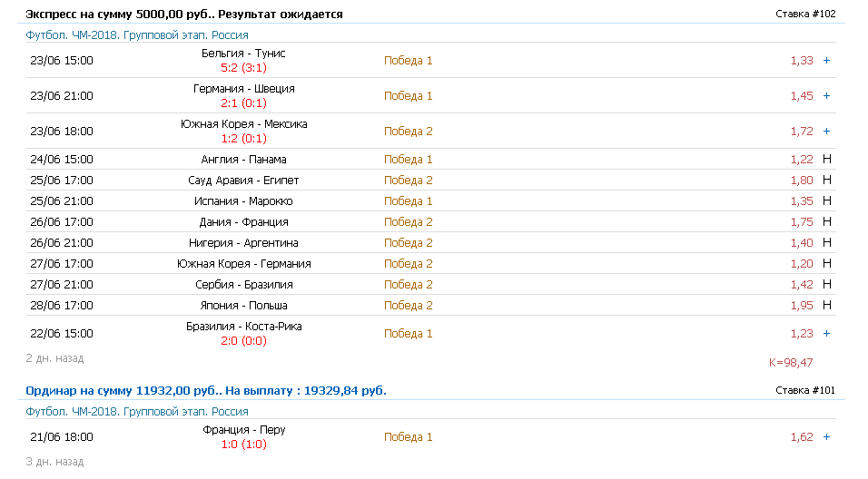The image size is (868, 479).
Task: Select the Нигерия - Аргентина match
Action: 244,243
